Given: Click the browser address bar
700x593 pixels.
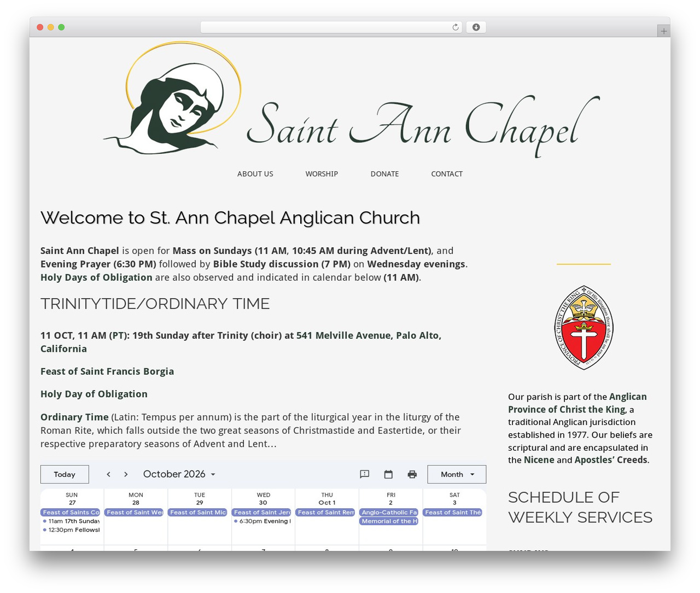Looking at the screenshot, I should click(x=331, y=27).
